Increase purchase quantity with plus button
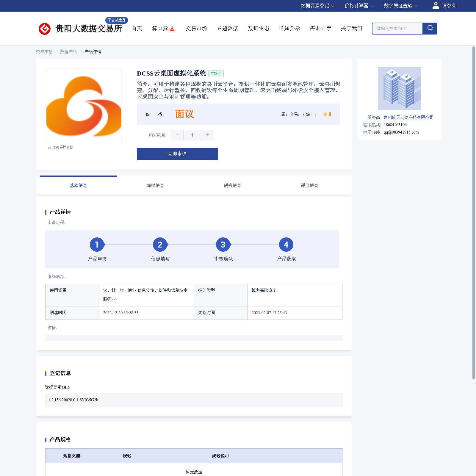The height and width of the screenshot is (476, 476). click(207, 135)
